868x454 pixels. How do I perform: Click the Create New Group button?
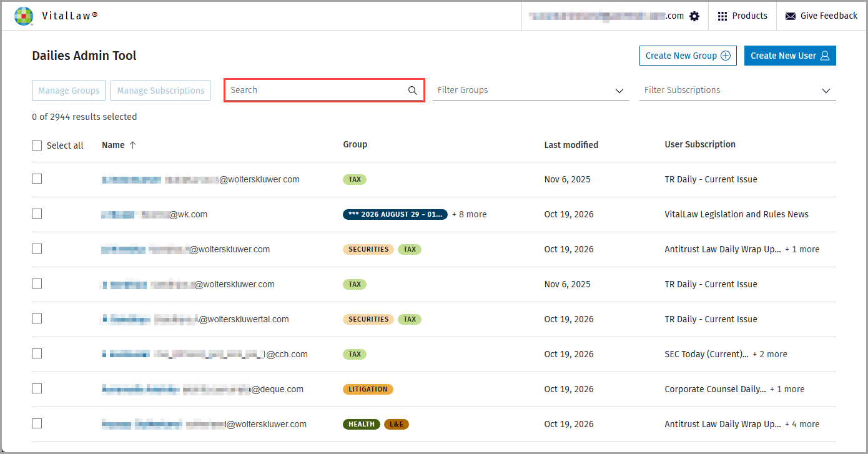(688, 56)
